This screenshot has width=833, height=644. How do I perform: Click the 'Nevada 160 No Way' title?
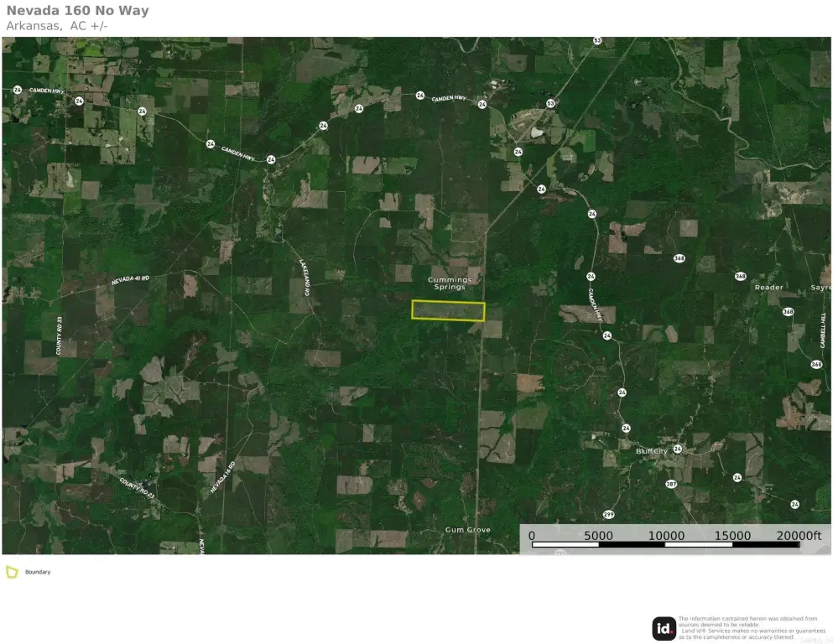click(77, 11)
